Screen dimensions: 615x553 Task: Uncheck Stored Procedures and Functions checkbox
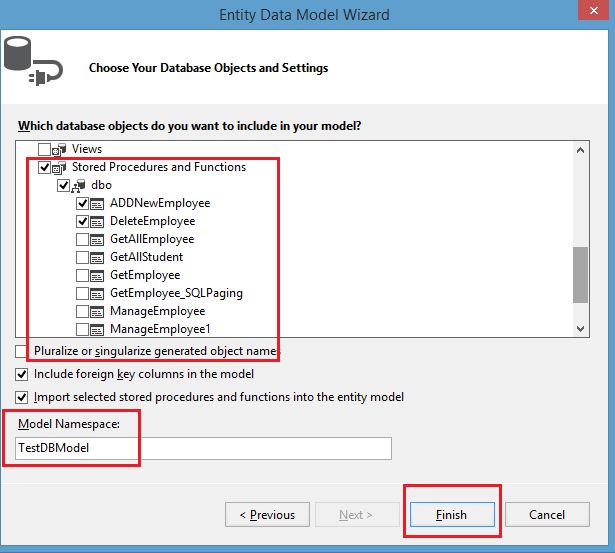44,167
